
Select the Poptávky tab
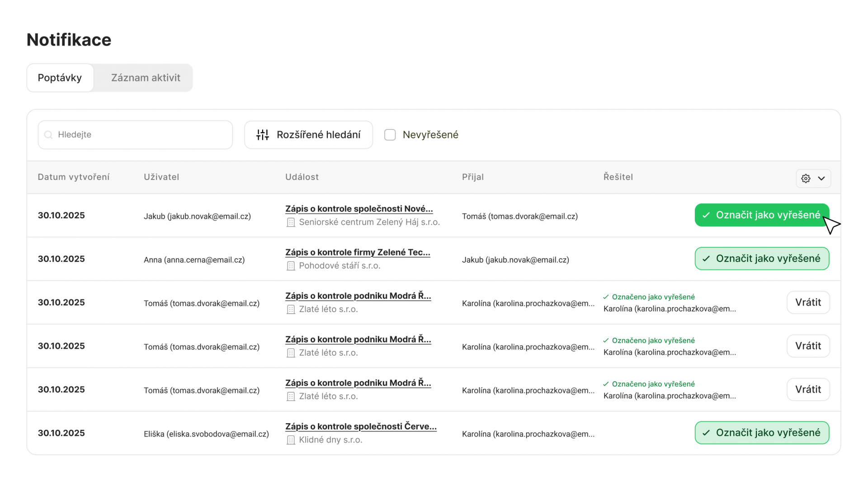tap(60, 77)
